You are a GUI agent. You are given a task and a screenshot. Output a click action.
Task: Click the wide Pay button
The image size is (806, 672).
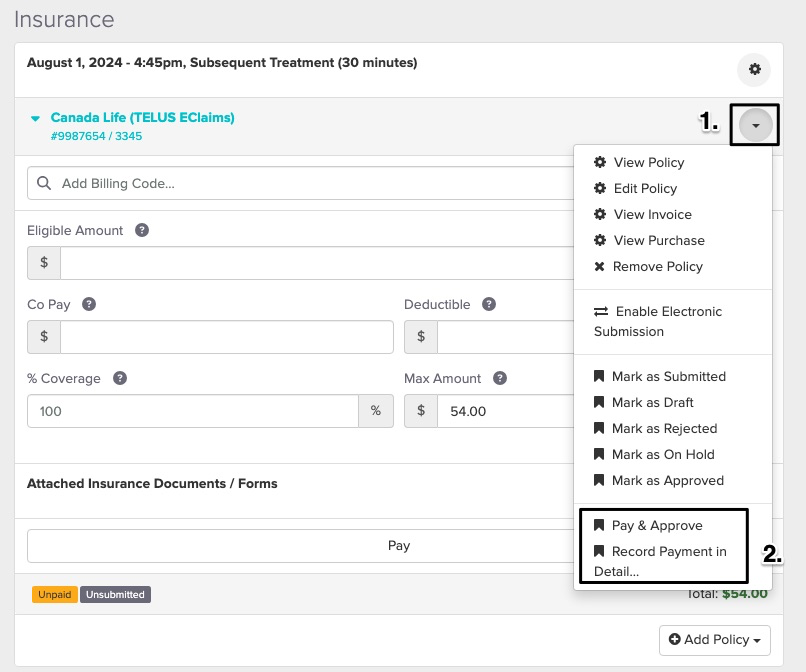coord(301,546)
